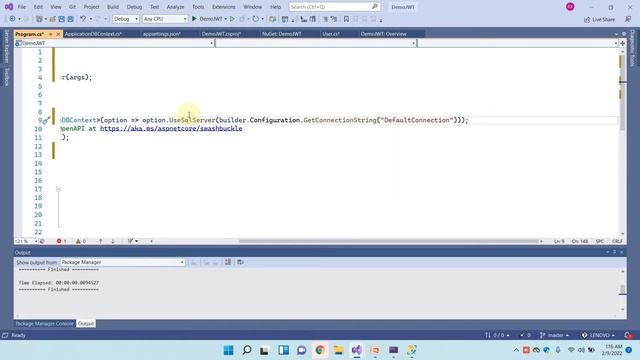Open the middle type navigation dropdown

click(x=316, y=43)
